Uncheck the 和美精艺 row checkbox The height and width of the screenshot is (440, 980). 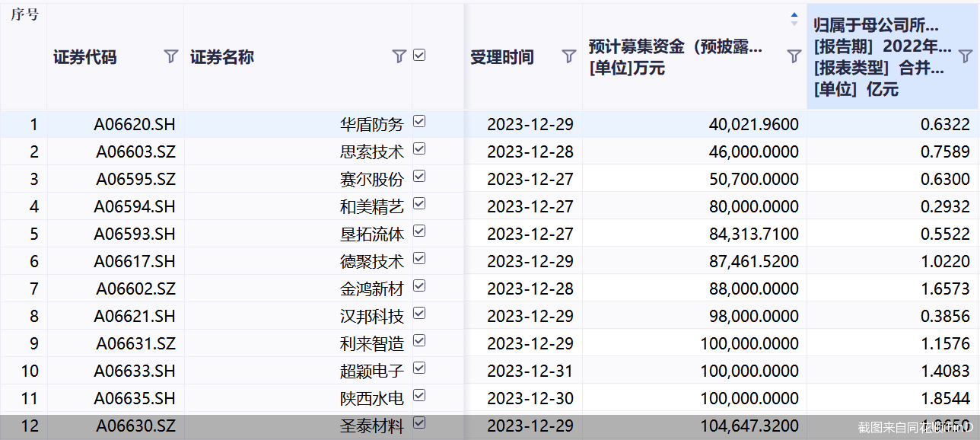coord(419,204)
